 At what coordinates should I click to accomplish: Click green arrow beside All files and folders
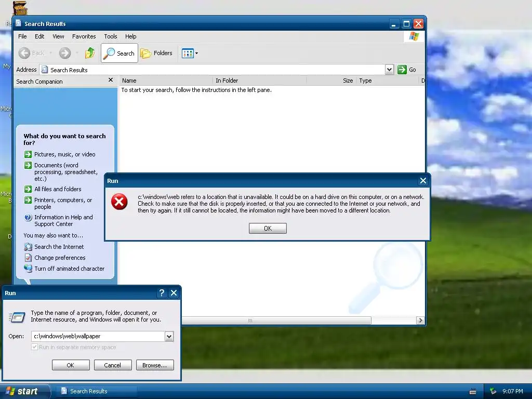28,189
